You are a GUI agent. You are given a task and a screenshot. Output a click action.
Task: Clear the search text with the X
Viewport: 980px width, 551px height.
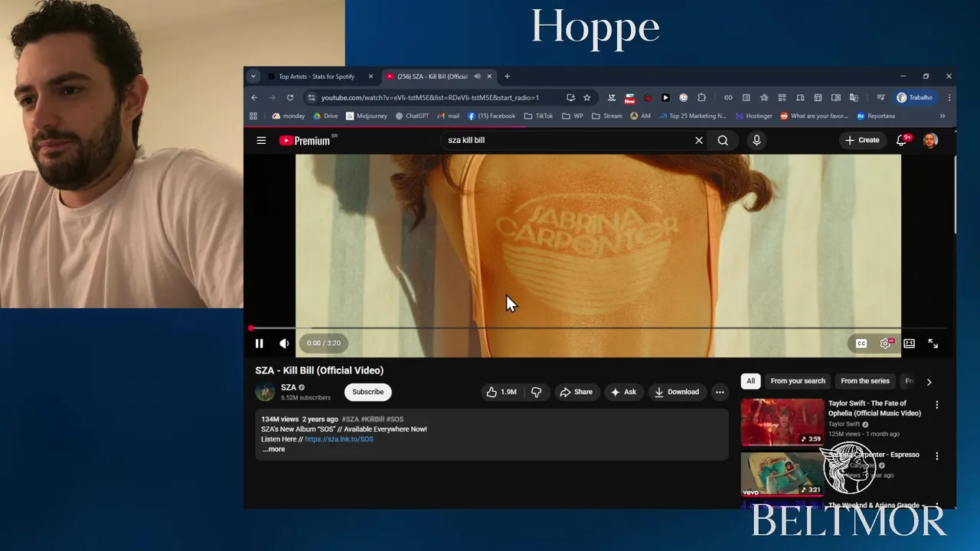698,140
